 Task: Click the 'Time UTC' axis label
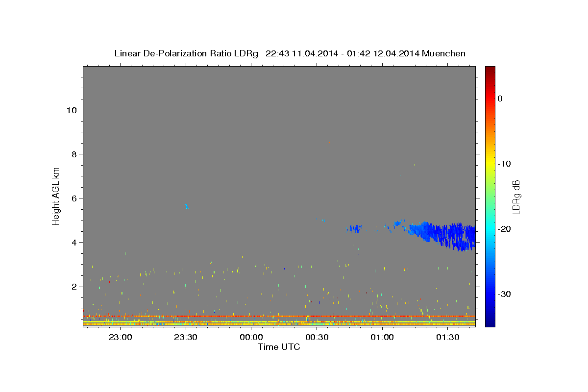pos(279,347)
